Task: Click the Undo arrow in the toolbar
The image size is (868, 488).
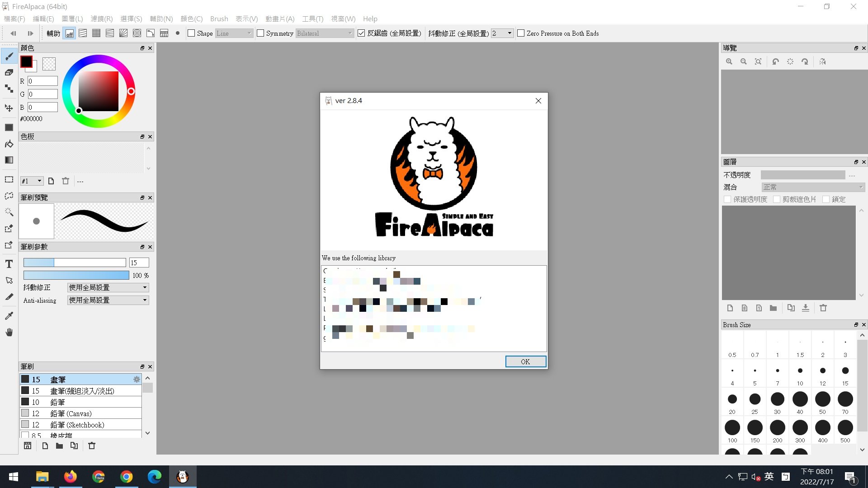Action: [13, 33]
